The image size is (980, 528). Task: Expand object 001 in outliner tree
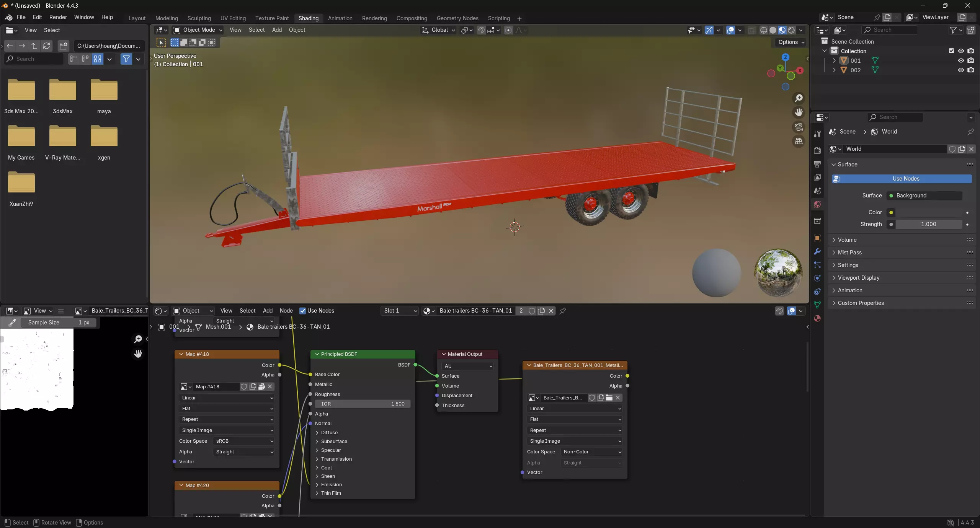(x=834, y=60)
